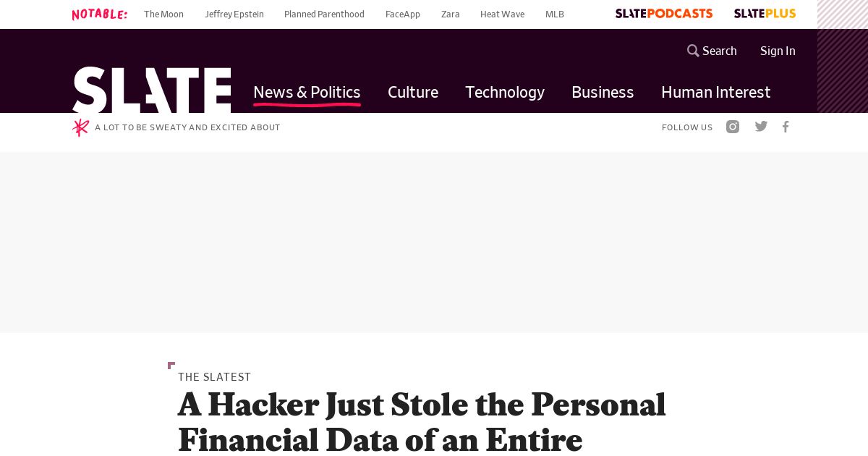Open the Heat Wave topic
The width and height of the screenshot is (868, 456).
coord(502,14)
